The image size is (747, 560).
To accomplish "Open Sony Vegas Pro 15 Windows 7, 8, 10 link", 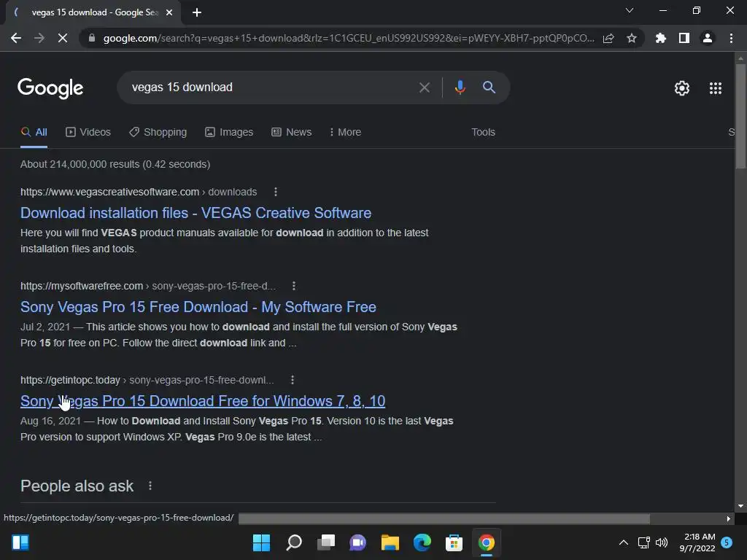I will pos(203,401).
